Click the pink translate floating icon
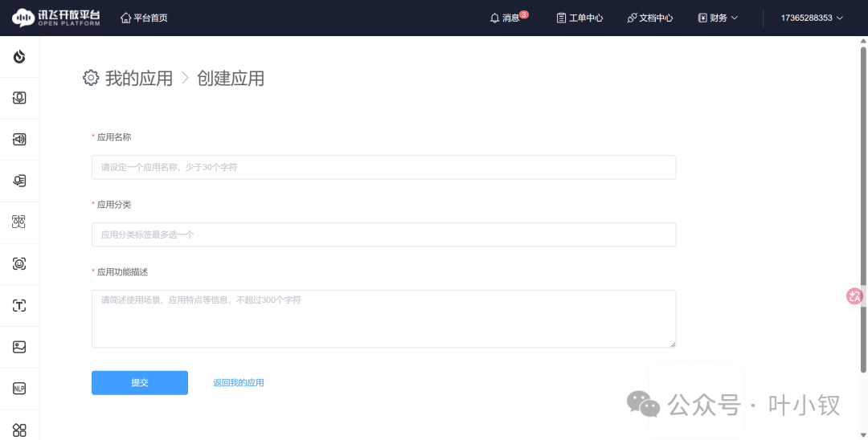Image resolution: width=868 pixels, height=440 pixels. click(854, 296)
